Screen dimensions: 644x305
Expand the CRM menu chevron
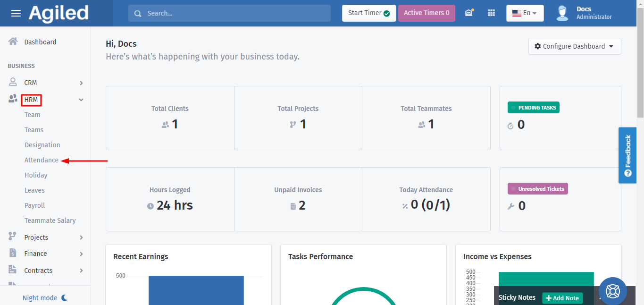[81, 83]
